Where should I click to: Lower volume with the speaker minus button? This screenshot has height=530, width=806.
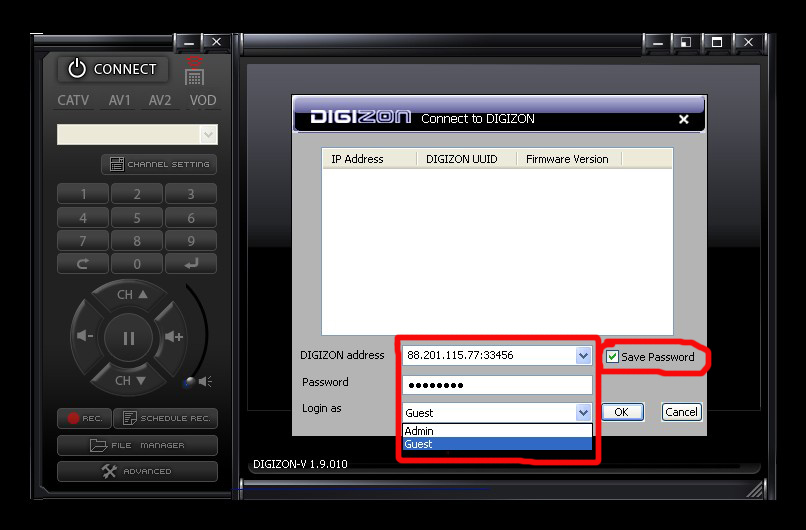click(85, 337)
